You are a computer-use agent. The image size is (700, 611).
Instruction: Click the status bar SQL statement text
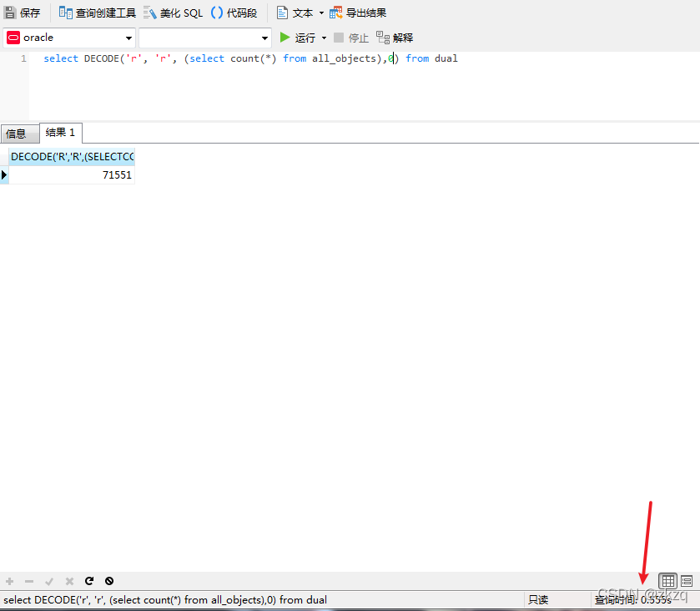click(x=165, y=600)
